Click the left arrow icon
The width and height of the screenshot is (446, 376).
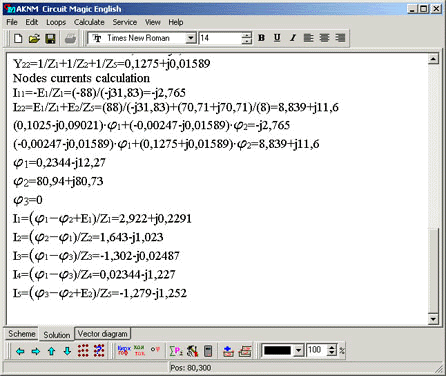pyautogui.click(x=20, y=351)
